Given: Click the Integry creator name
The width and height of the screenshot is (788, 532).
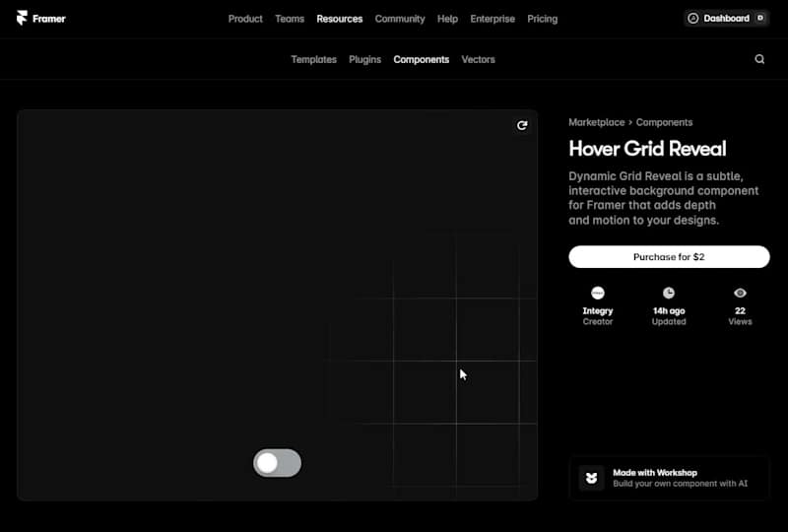Looking at the screenshot, I should point(598,310).
